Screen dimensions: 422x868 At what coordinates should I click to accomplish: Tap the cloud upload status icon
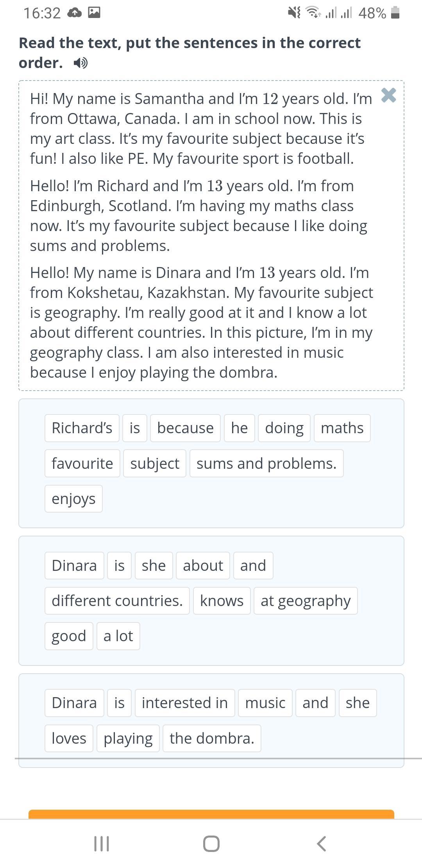(74, 13)
